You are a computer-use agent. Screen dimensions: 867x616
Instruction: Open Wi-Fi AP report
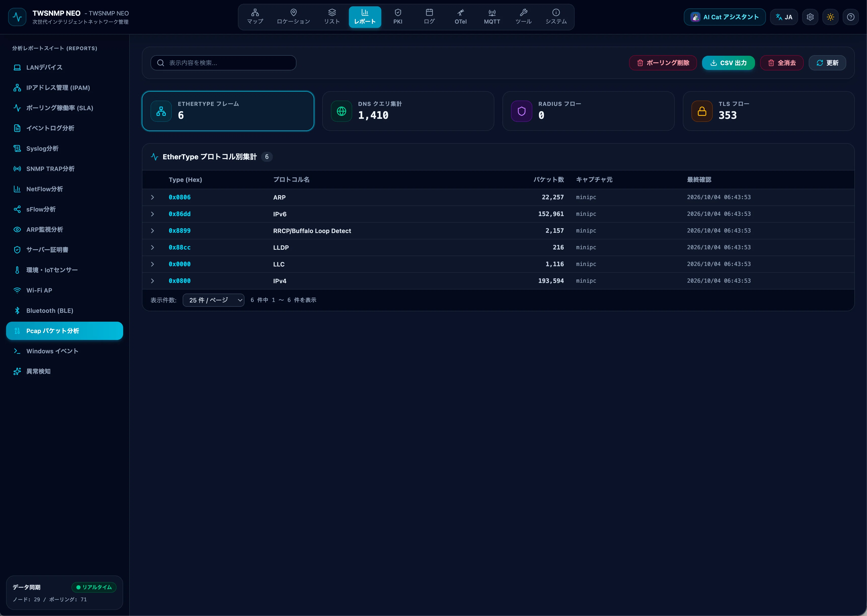(65, 291)
